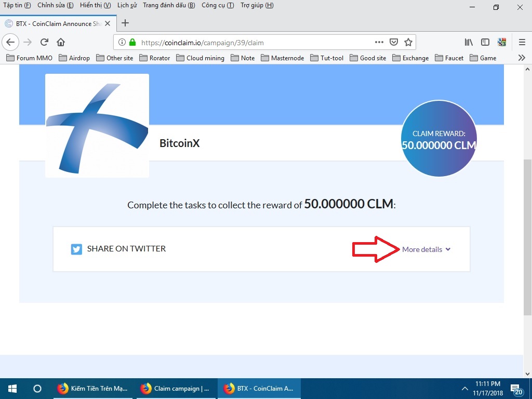
Task: Go back with the browser back arrow
Action: pos(10,42)
